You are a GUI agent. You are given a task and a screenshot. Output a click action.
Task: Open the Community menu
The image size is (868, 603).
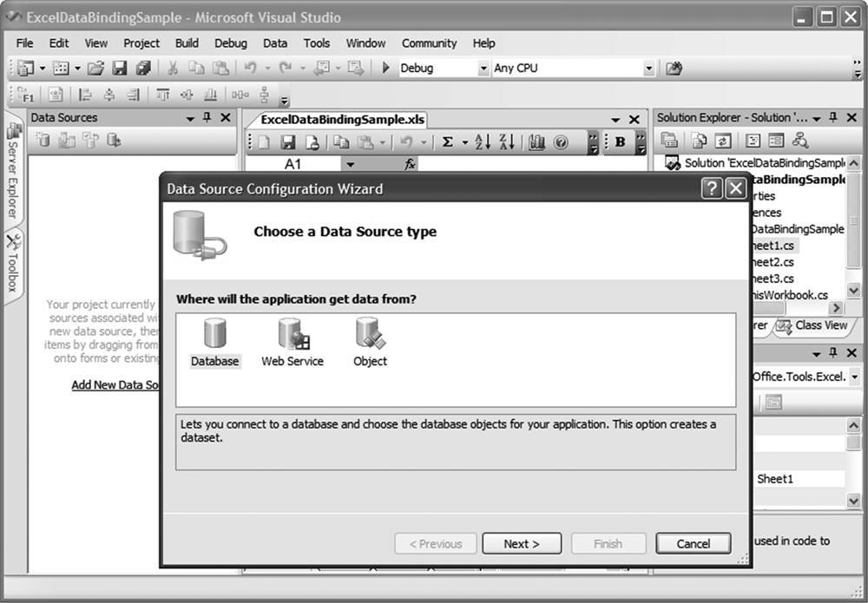pos(429,43)
